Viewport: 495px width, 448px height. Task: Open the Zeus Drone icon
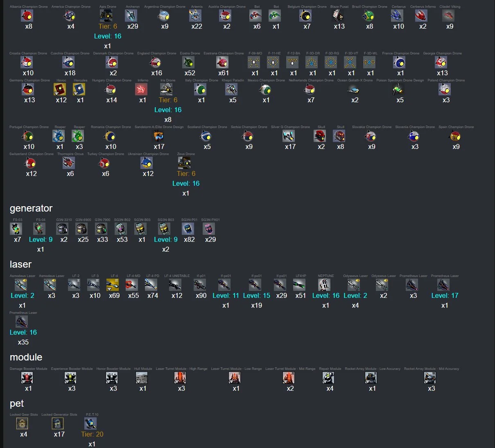coord(184,163)
